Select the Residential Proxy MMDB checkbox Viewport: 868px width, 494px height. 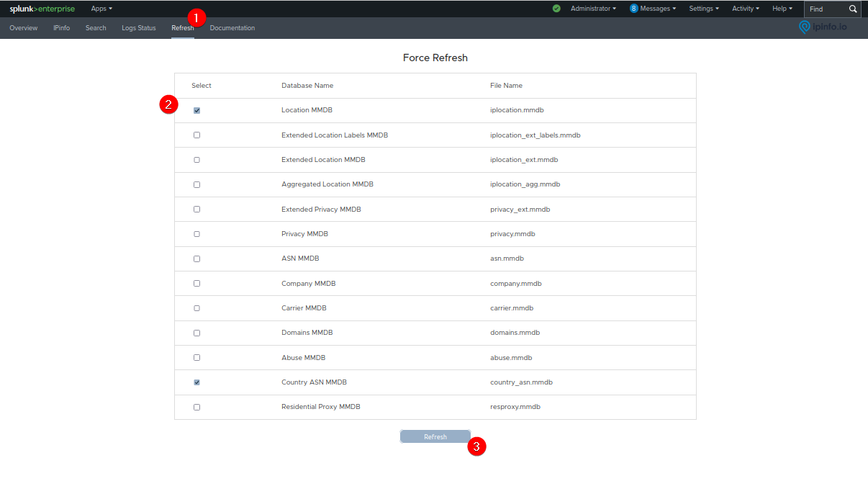[196, 406]
